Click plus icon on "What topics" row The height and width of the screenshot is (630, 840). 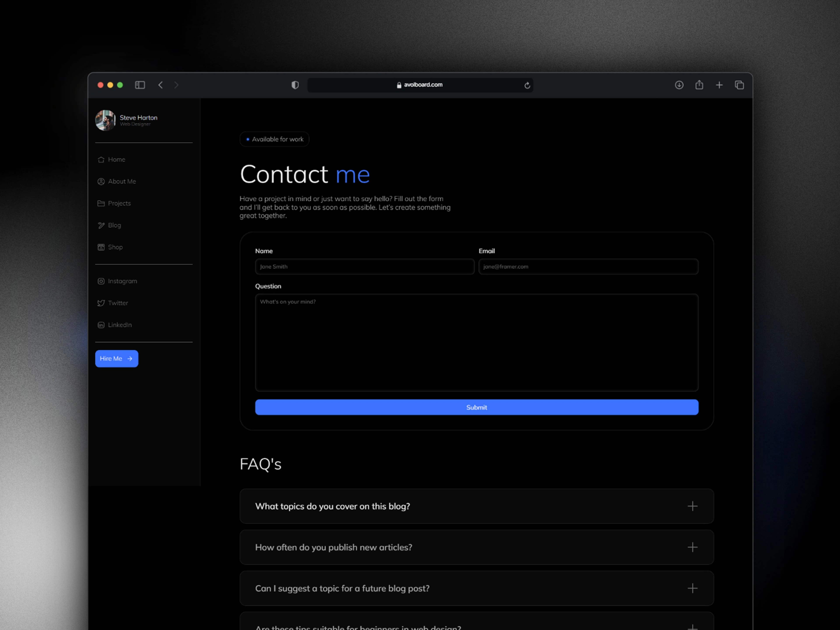click(x=692, y=506)
